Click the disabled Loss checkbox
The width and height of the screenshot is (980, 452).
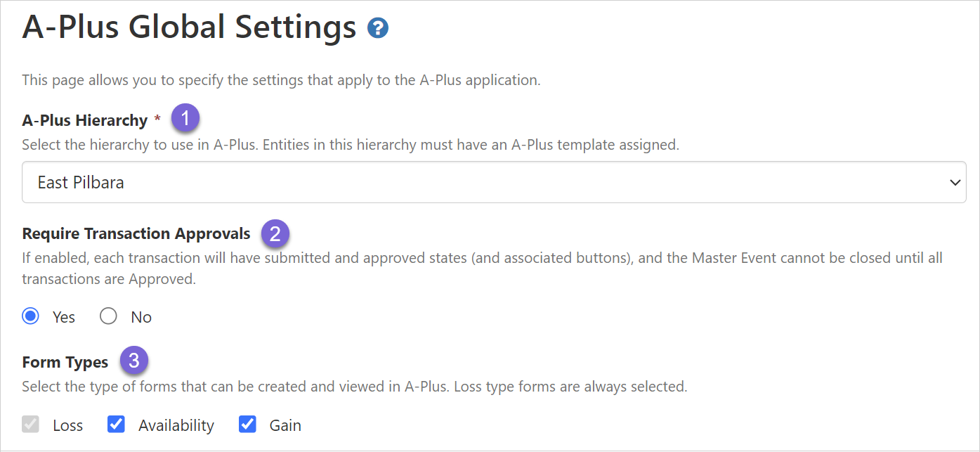pyautogui.click(x=30, y=425)
